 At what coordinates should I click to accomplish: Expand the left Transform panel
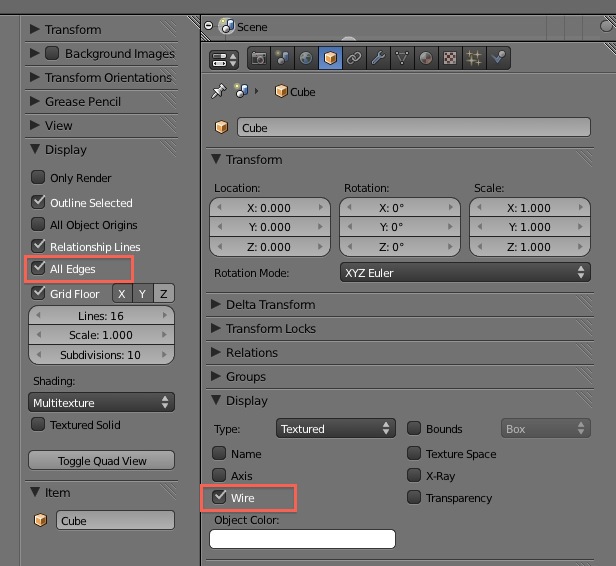point(35,29)
